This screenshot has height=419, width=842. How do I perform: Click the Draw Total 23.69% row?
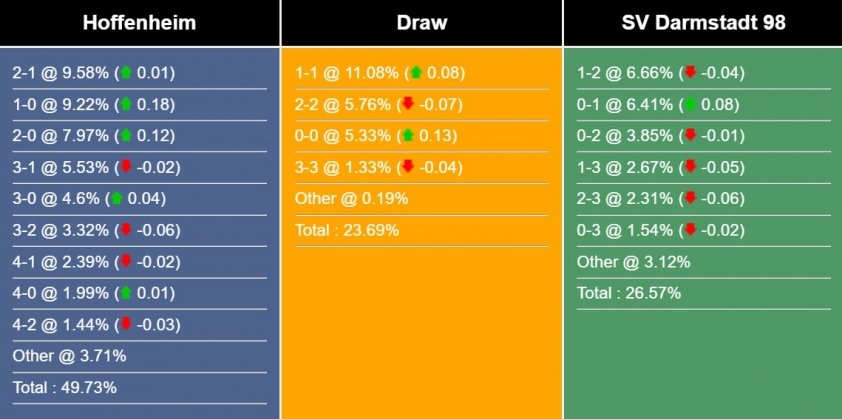tap(347, 230)
